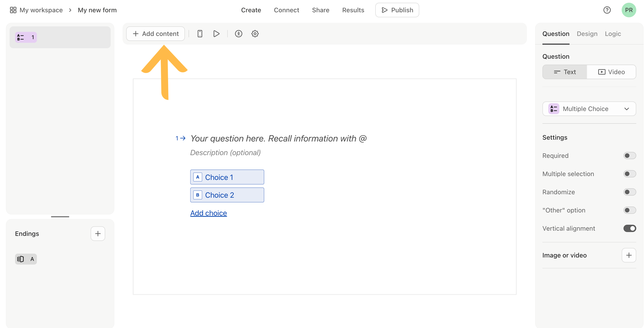Click the mobile preview icon
Image resolution: width=644 pixels, height=328 pixels.
(x=200, y=34)
